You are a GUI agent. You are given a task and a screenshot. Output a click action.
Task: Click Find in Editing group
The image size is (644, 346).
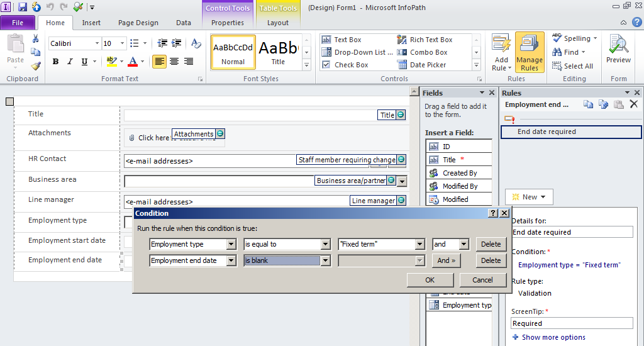pyautogui.click(x=569, y=52)
